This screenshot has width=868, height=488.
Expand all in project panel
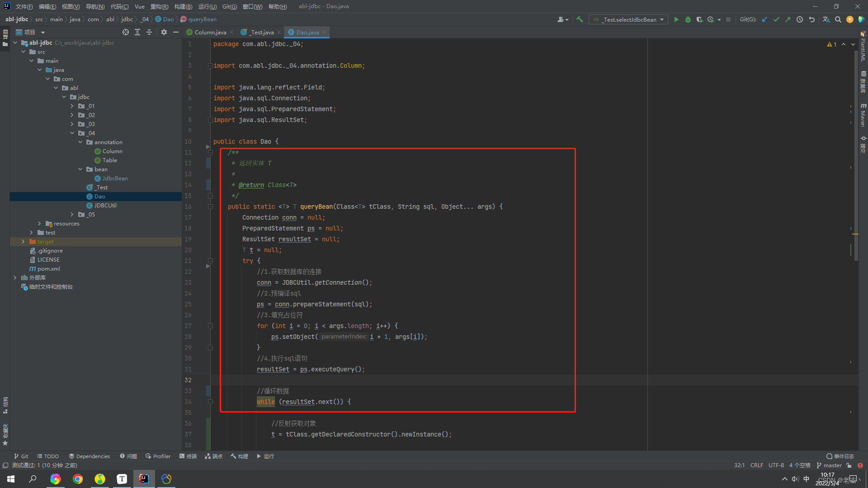137,32
